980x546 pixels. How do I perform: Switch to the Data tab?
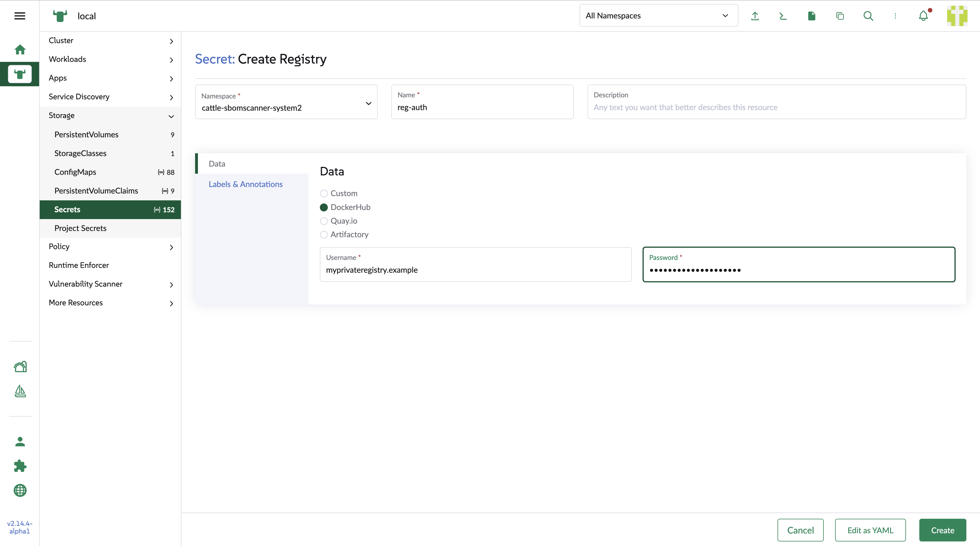tap(252, 164)
